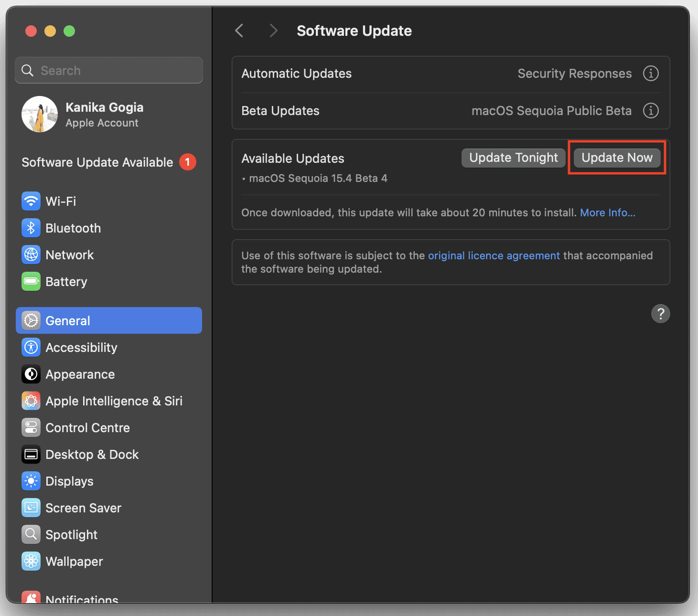Open Desktop & Dock settings

(x=92, y=454)
